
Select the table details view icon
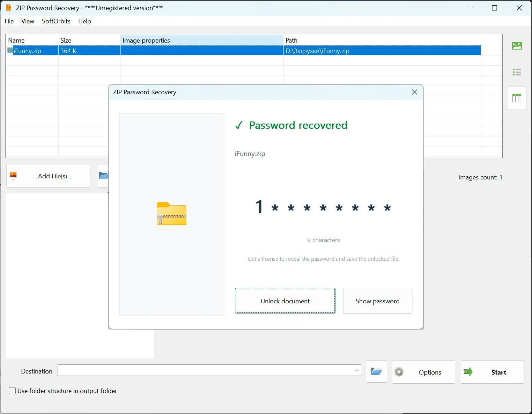coord(517,98)
